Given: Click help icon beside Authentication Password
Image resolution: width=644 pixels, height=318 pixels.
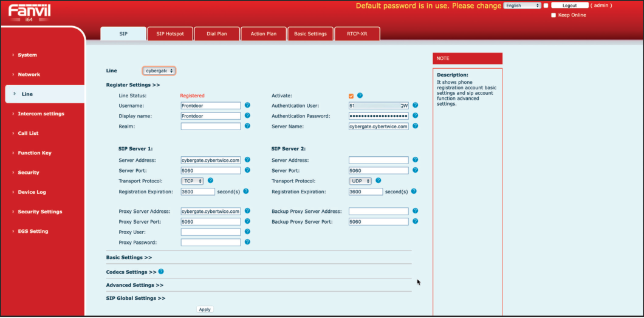Looking at the screenshot, I should [416, 116].
